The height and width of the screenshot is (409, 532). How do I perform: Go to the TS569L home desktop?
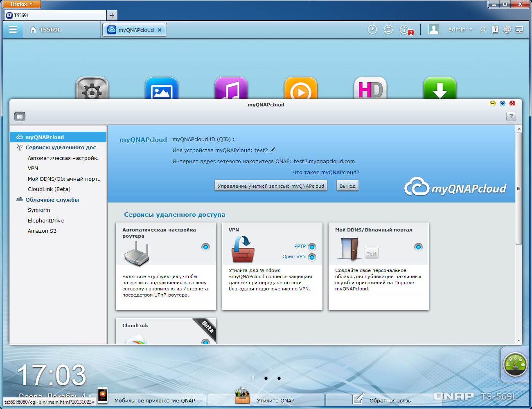tap(45, 30)
